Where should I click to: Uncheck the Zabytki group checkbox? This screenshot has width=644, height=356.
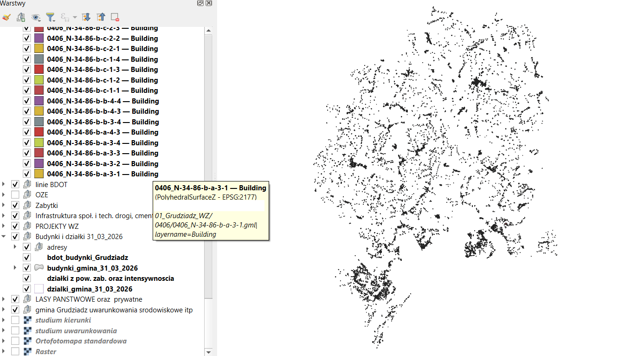click(15, 205)
